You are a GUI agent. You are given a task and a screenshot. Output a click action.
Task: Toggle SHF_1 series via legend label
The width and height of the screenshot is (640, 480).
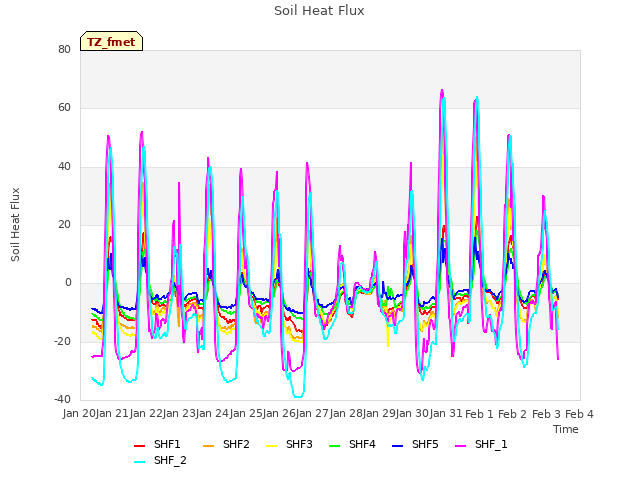(x=491, y=444)
